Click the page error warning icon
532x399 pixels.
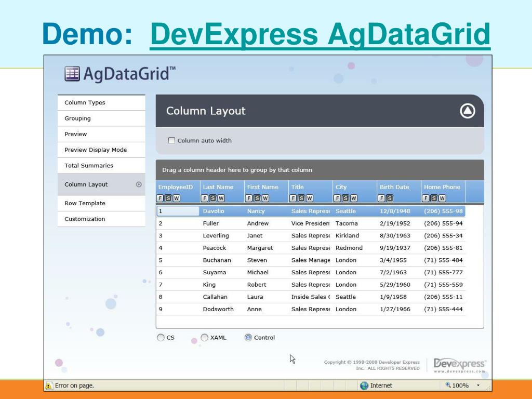tap(48, 385)
